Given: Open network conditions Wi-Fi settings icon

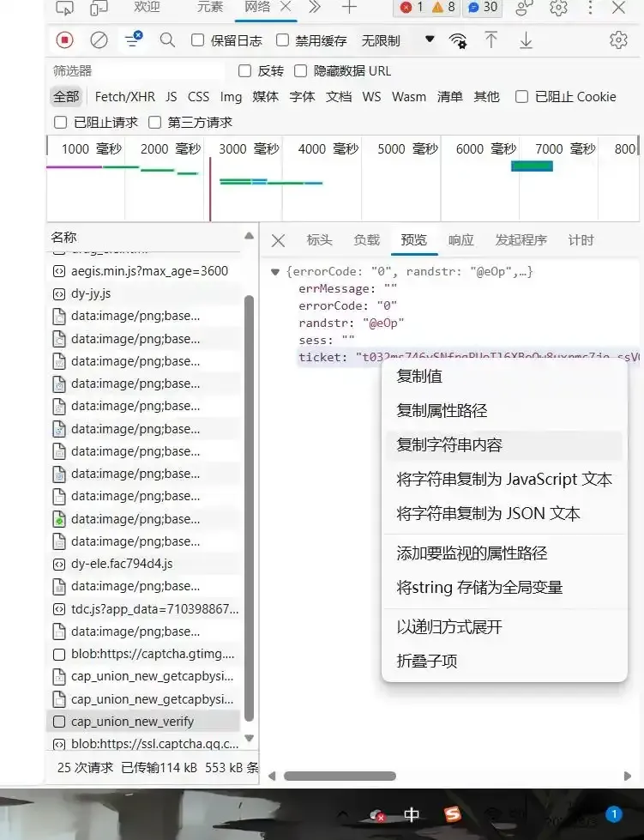Looking at the screenshot, I should [x=459, y=40].
